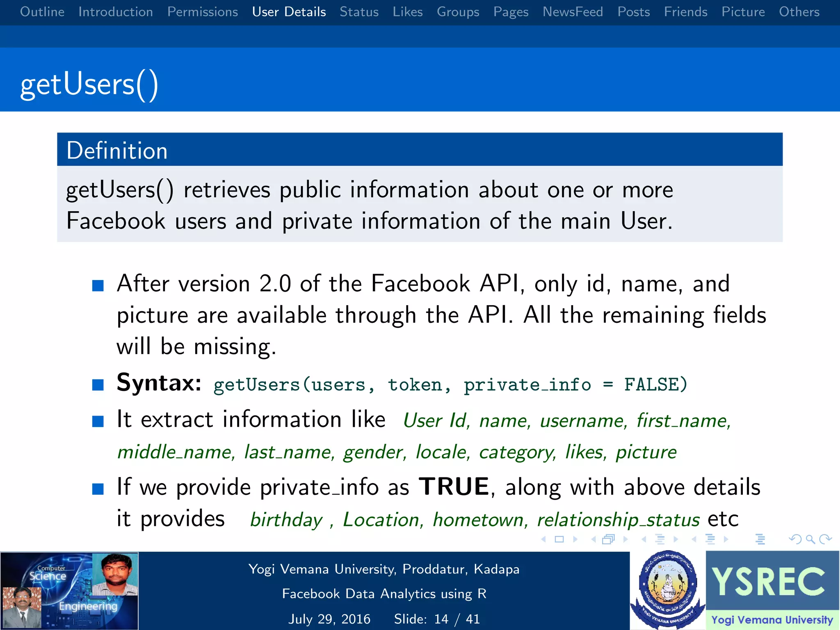
Task: Click the getUsers() slide title
Action: [89, 85]
